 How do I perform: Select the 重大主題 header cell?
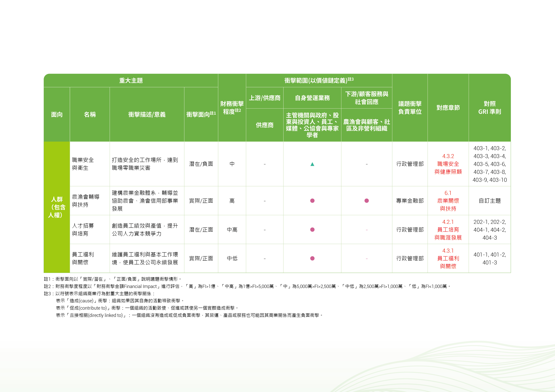click(131, 80)
